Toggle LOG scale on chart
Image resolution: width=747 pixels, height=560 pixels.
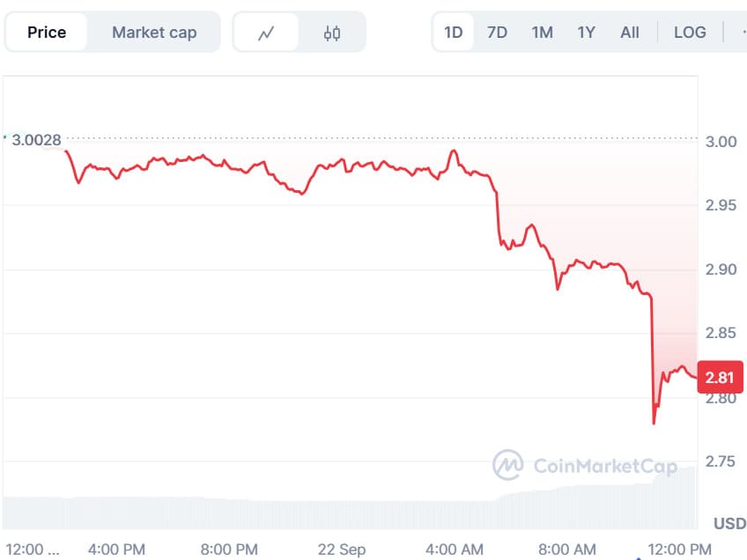coord(690,33)
